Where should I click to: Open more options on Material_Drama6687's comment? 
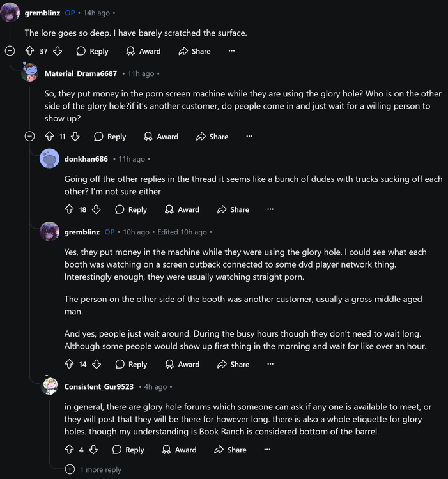click(249, 136)
